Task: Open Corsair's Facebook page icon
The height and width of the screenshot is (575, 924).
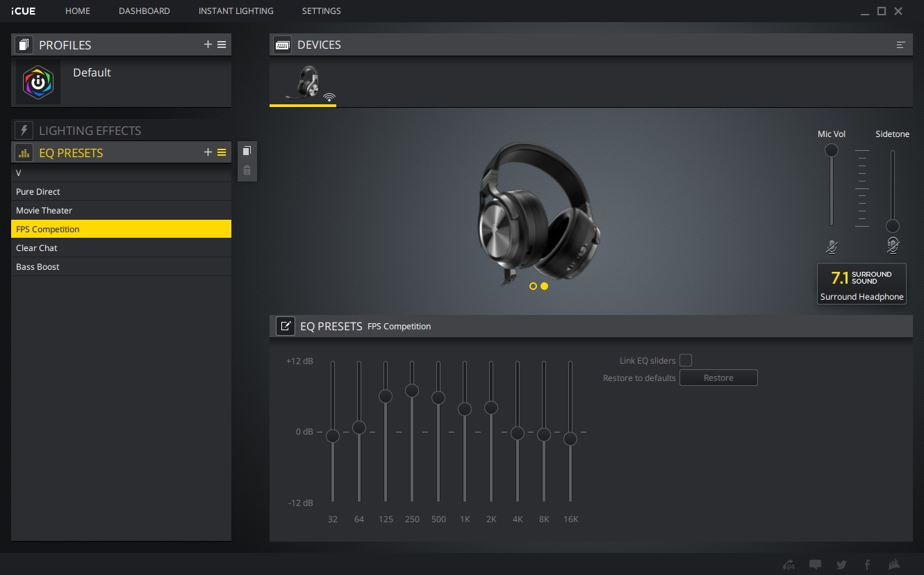Action: click(x=867, y=565)
